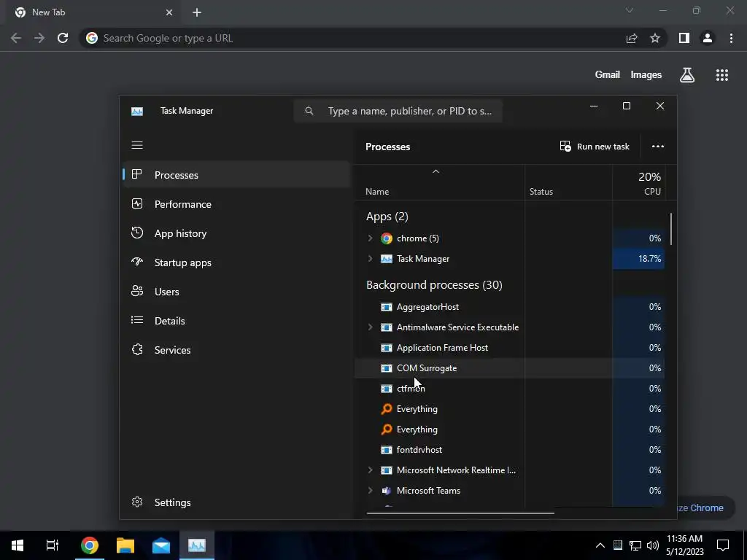Click the search magnifier icon in Task Manager
This screenshot has height=560, width=747.
[309, 111]
